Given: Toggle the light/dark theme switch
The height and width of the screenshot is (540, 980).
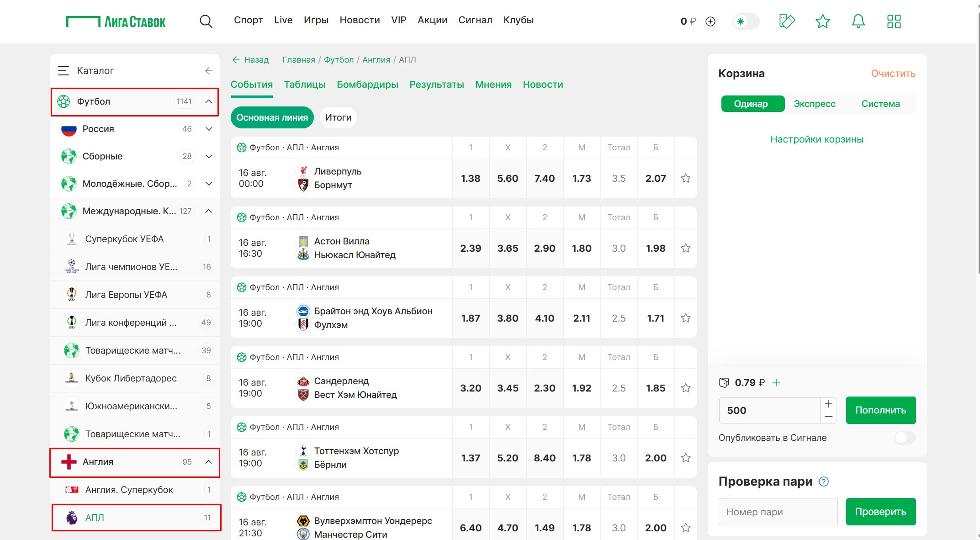Looking at the screenshot, I should click(x=746, y=21).
